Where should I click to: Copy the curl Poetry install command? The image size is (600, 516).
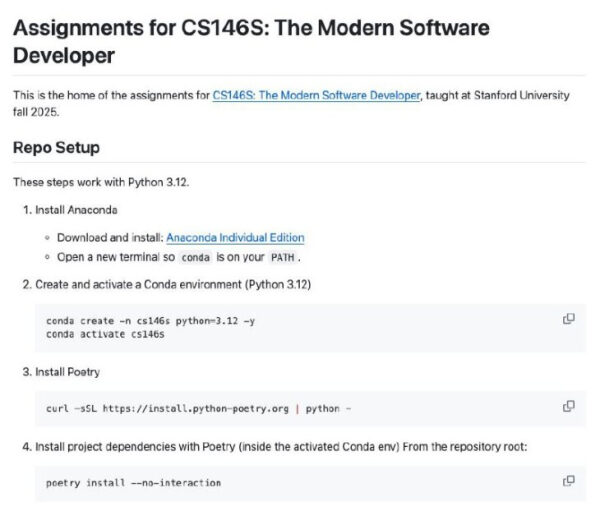tap(569, 406)
